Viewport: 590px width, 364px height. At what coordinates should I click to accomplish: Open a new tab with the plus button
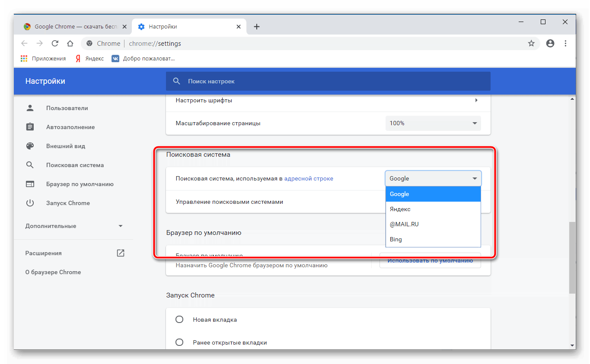tap(256, 27)
